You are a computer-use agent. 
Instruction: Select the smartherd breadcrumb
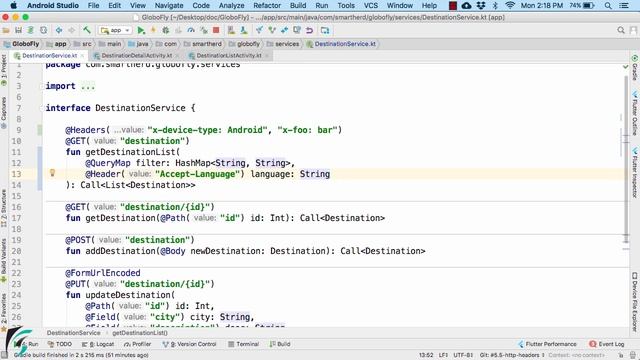203,44
